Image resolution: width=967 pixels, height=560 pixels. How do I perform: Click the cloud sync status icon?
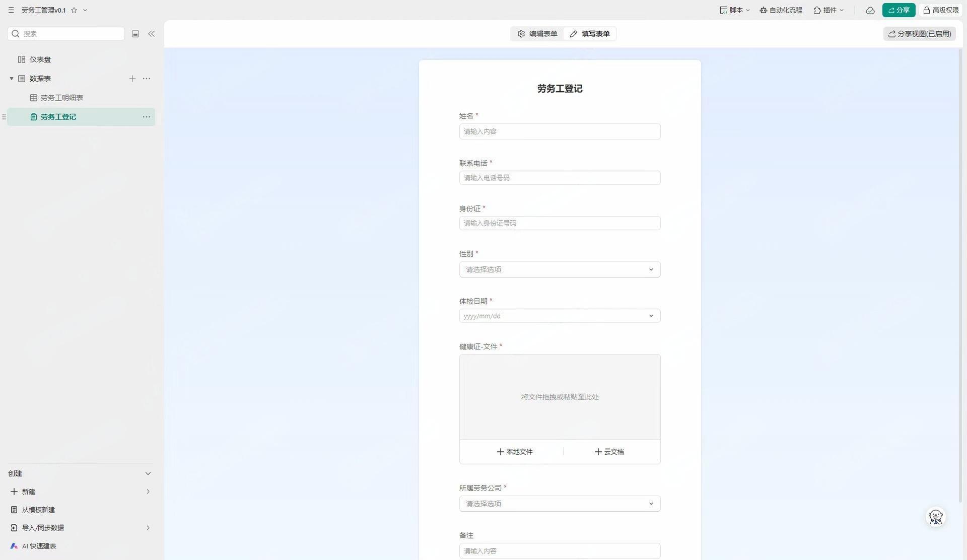pos(870,10)
